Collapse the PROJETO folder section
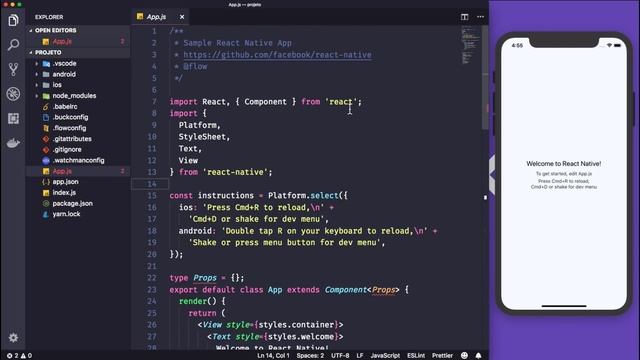 48,53
